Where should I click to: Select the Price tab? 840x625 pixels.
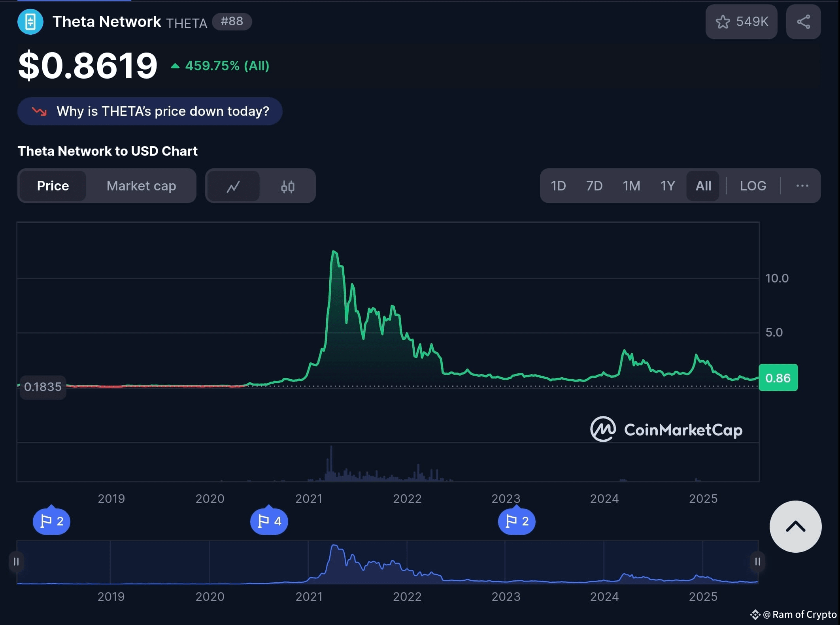tap(53, 186)
